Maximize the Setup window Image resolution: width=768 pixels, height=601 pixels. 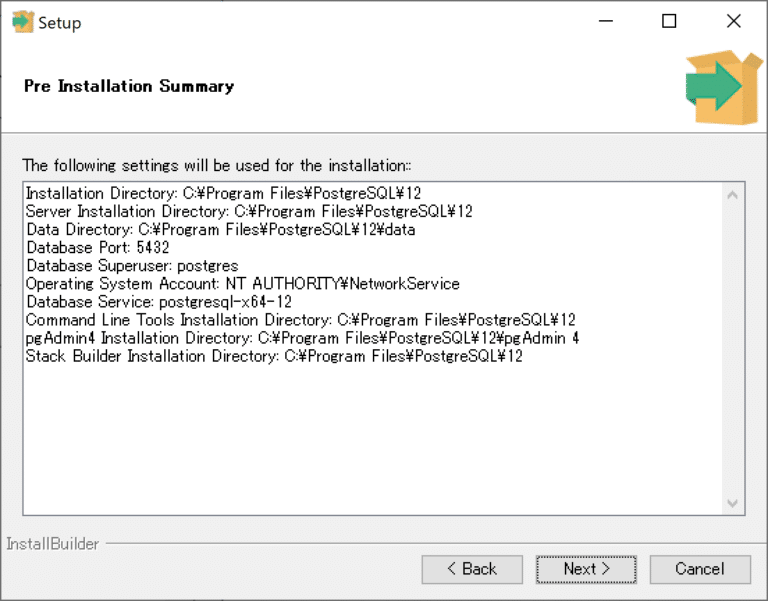point(669,22)
